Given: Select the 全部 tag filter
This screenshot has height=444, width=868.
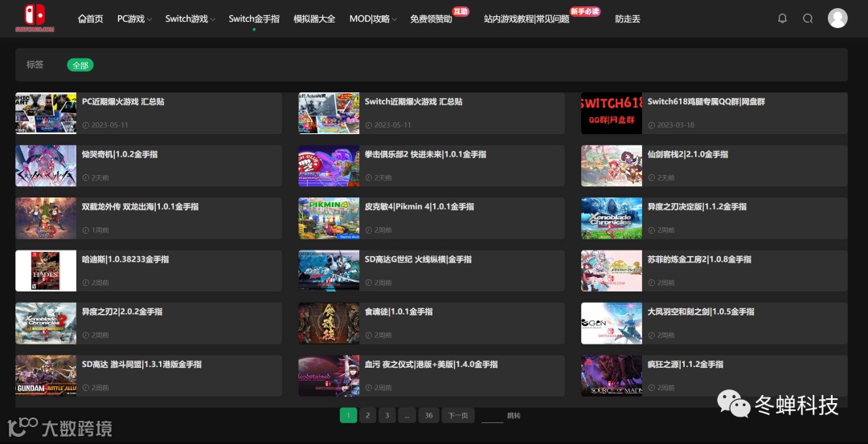Looking at the screenshot, I should pyautogui.click(x=80, y=65).
